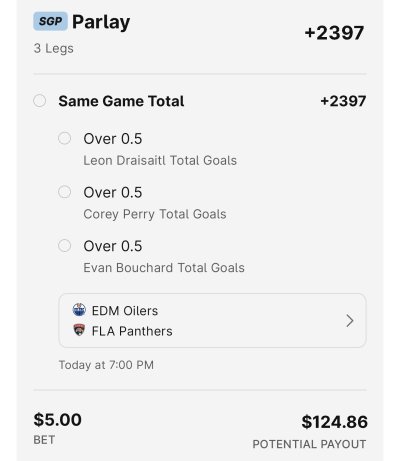Click the Edmonton Oilers team logo

pyautogui.click(x=79, y=310)
